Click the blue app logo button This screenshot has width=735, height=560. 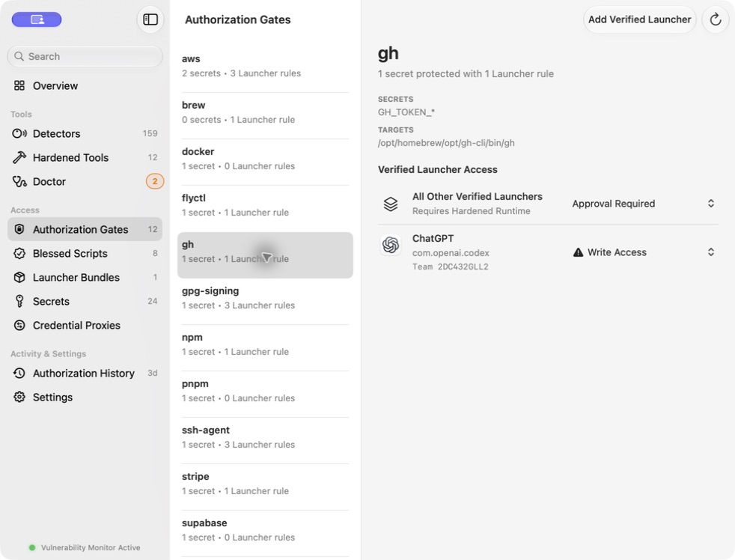pos(37,19)
